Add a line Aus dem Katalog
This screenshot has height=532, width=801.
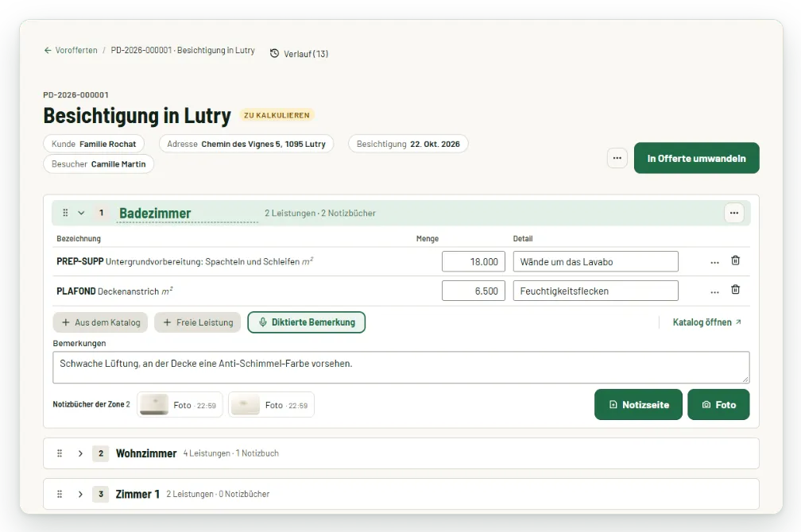[x=100, y=322]
